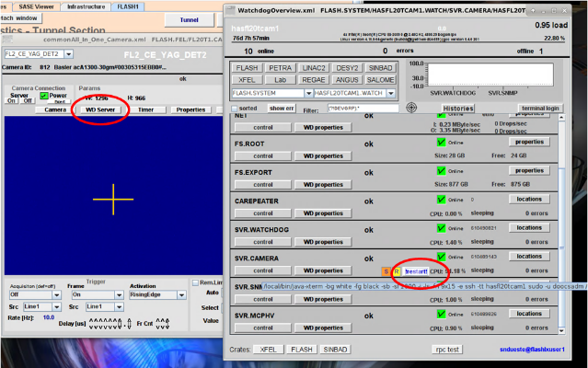This screenshot has width=588, height=368.
Task: Toggle Online checkbox for FS.ROOT
Action: (440, 142)
